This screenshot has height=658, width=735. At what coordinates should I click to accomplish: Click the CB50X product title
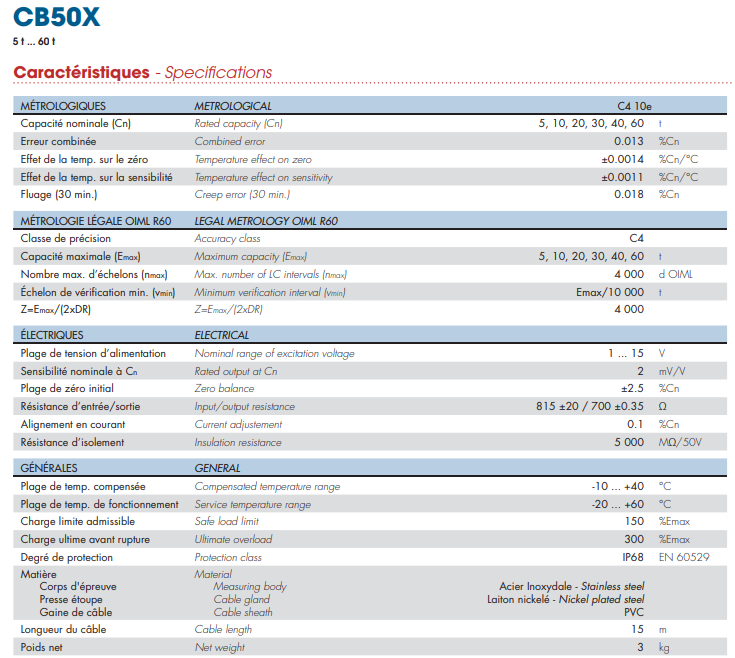pyautogui.click(x=57, y=17)
